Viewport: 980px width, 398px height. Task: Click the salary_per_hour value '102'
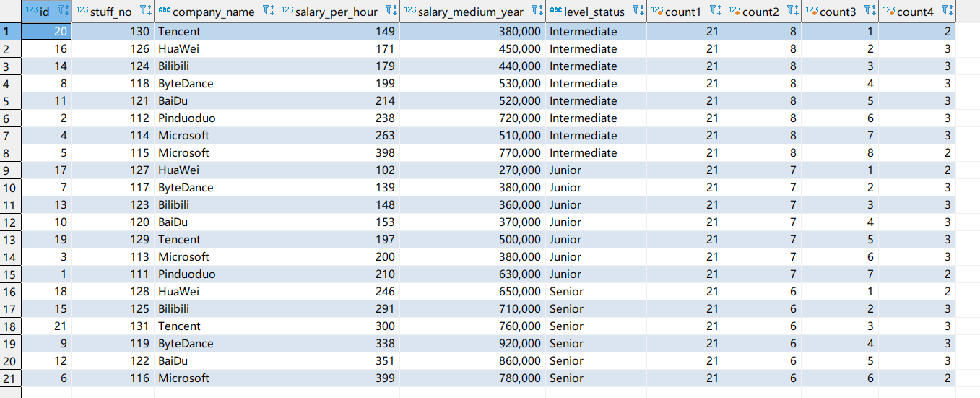pos(338,170)
